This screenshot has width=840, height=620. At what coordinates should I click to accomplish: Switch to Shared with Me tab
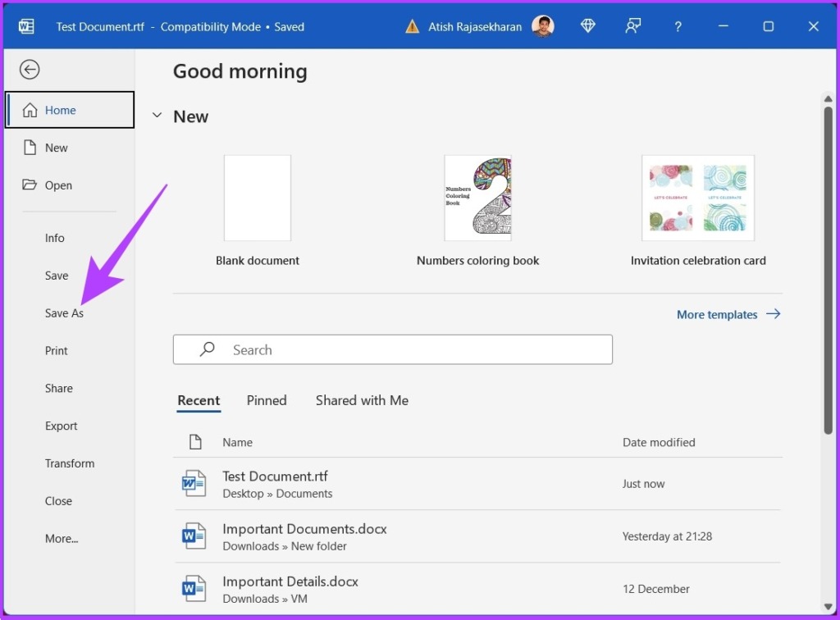pos(362,400)
